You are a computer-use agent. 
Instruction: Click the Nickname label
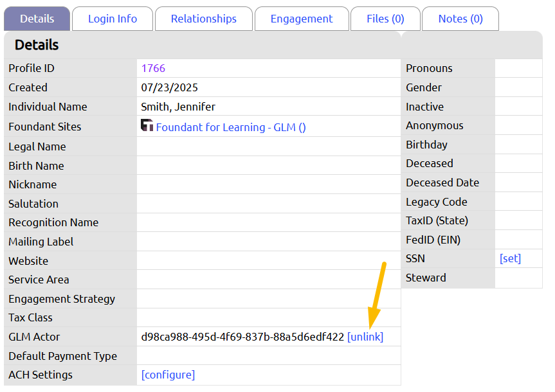33,184
